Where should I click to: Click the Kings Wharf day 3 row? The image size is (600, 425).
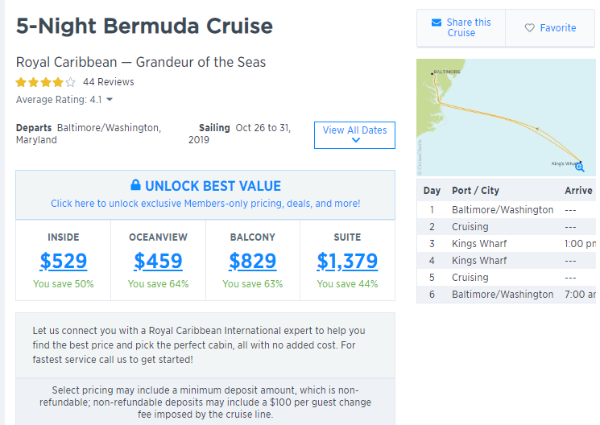tap(506, 244)
